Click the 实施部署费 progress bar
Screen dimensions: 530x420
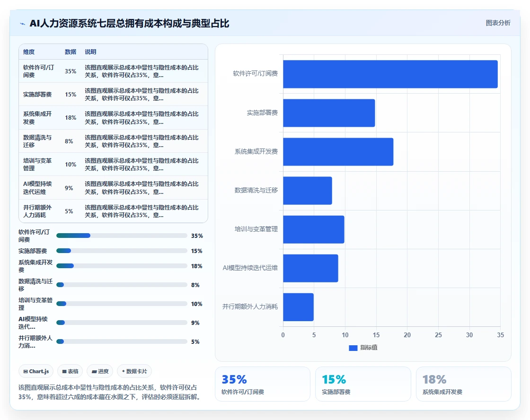point(122,251)
